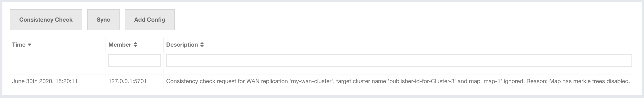Sort the table by Member header label
The height and width of the screenshot is (98, 644).
tap(120, 45)
